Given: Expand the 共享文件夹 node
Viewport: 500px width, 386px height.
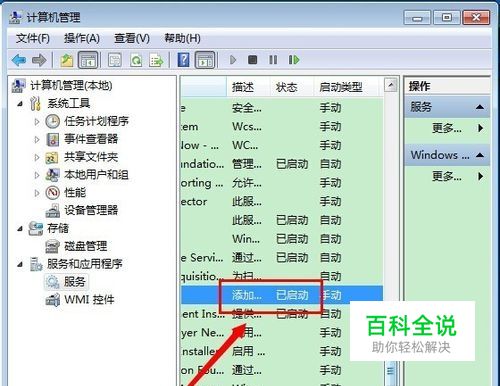Looking at the screenshot, I should [x=37, y=157].
